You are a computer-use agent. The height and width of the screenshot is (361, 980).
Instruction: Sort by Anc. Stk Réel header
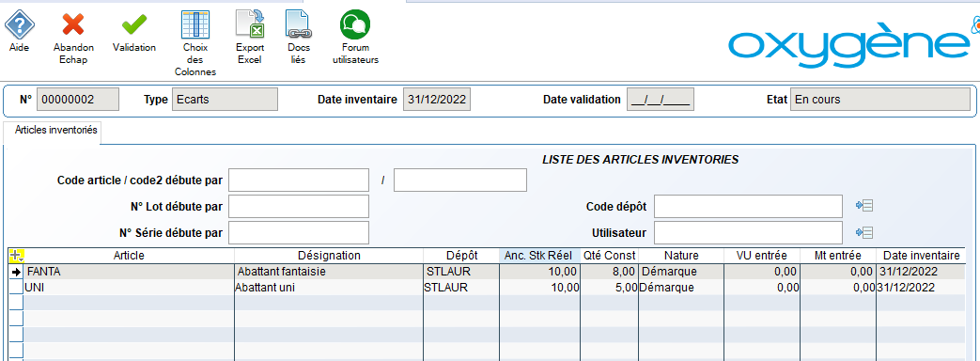[x=540, y=256]
